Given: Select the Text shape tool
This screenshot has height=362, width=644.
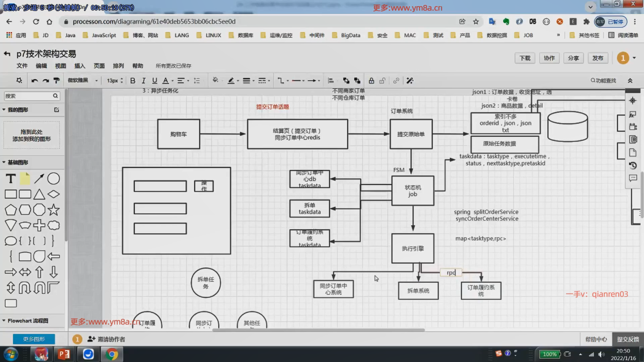Looking at the screenshot, I should pyautogui.click(x=11, y=179).
